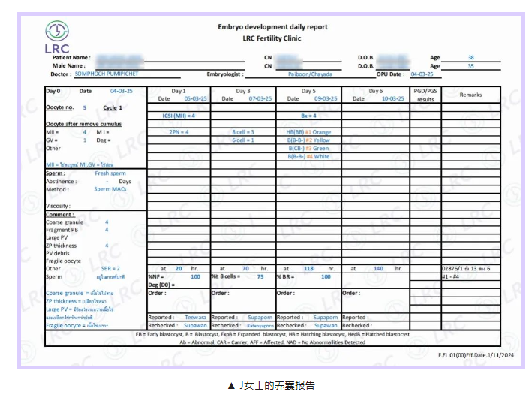Click 'Oocyte after remove cumulus' heading
Image resolution: width=532 pixels, height=398 pixels.
(x=83, y=124)
